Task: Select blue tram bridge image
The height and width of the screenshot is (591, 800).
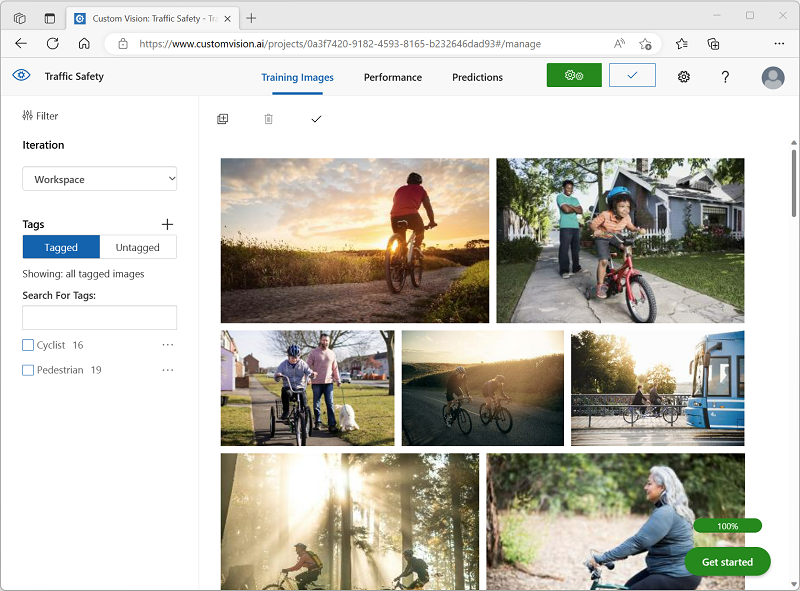Action: click(x=658, y=388)
